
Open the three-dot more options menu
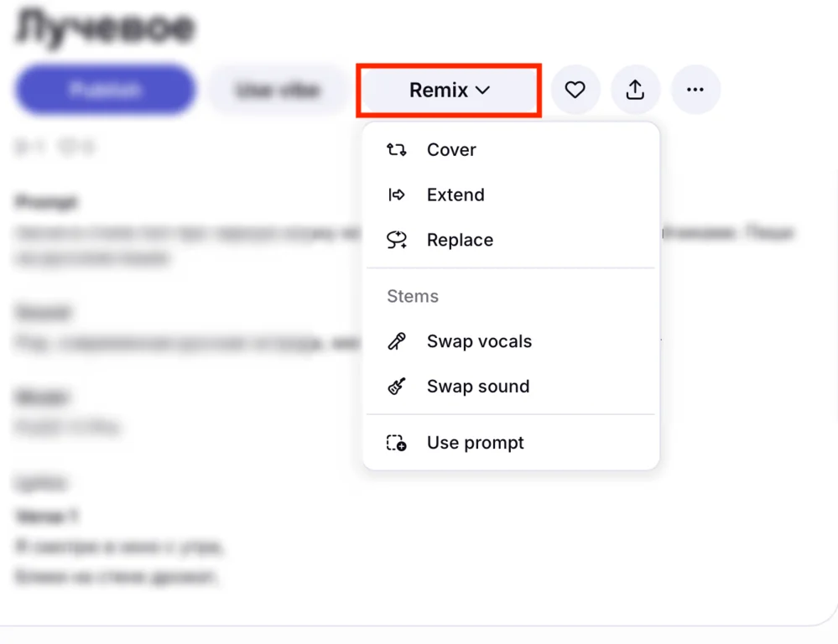(x=695, y=90)
